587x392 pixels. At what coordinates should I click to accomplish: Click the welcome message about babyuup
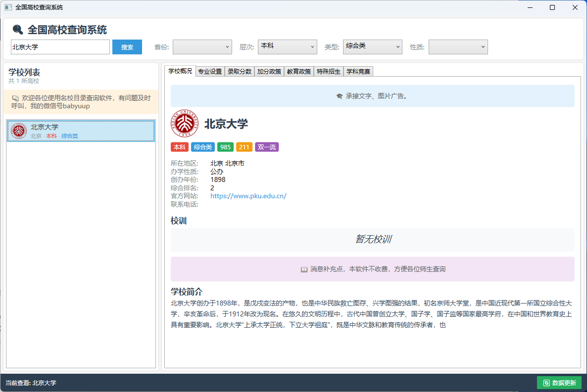coord(81,102)
